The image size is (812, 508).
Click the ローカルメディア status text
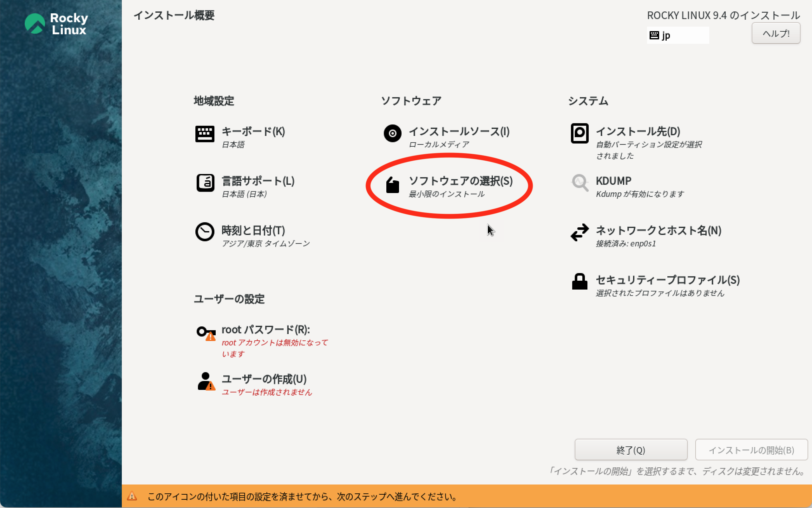(x=439, y=144)
